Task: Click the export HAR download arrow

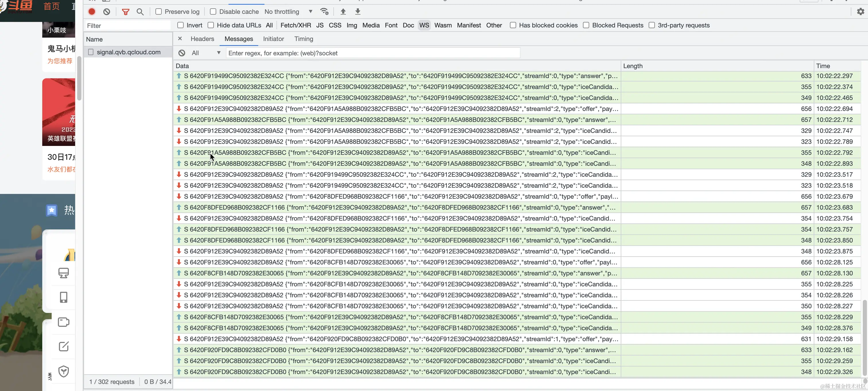Action: click(x=358, y=11)
